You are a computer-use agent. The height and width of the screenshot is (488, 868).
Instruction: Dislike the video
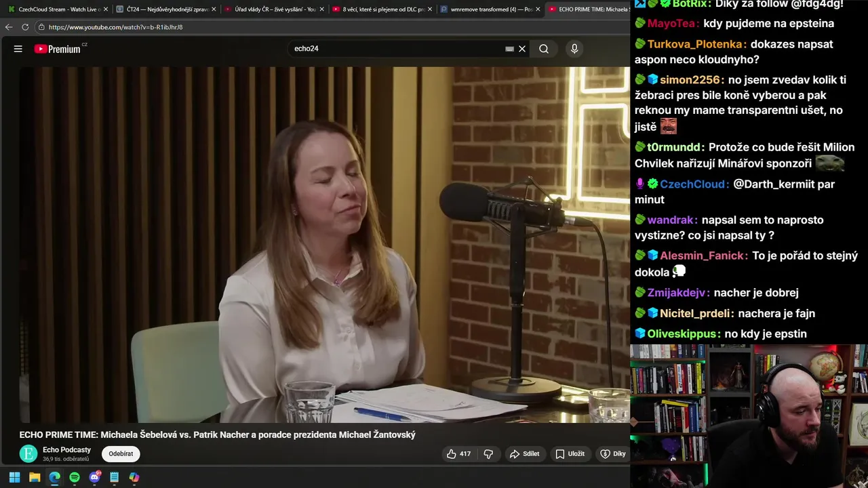488,453
